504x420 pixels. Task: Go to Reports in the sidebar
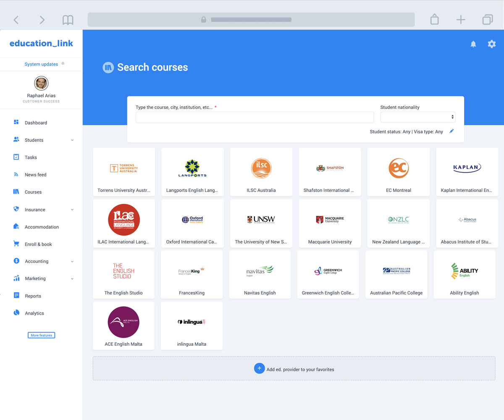click(x=33, y=296)
